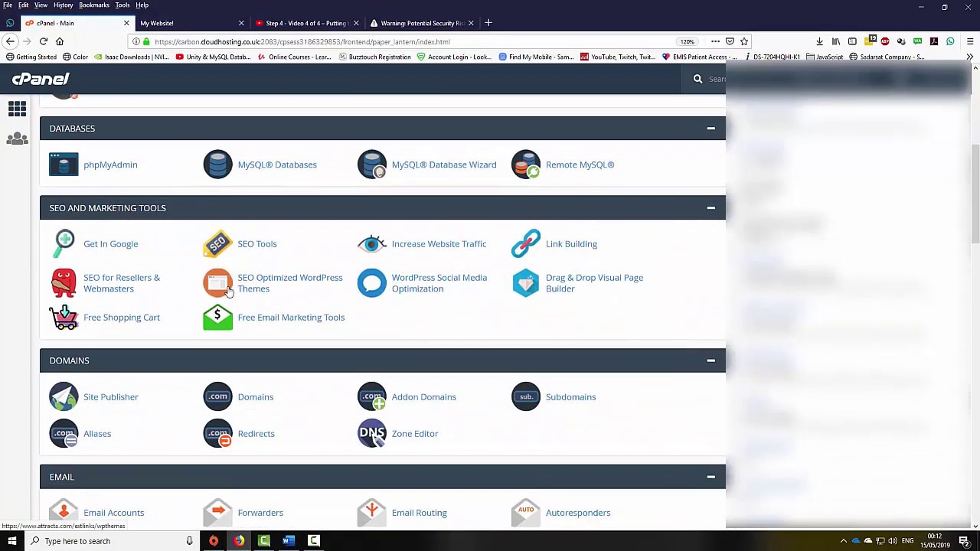Open the Zone Editor link

[x=415, y=434]
